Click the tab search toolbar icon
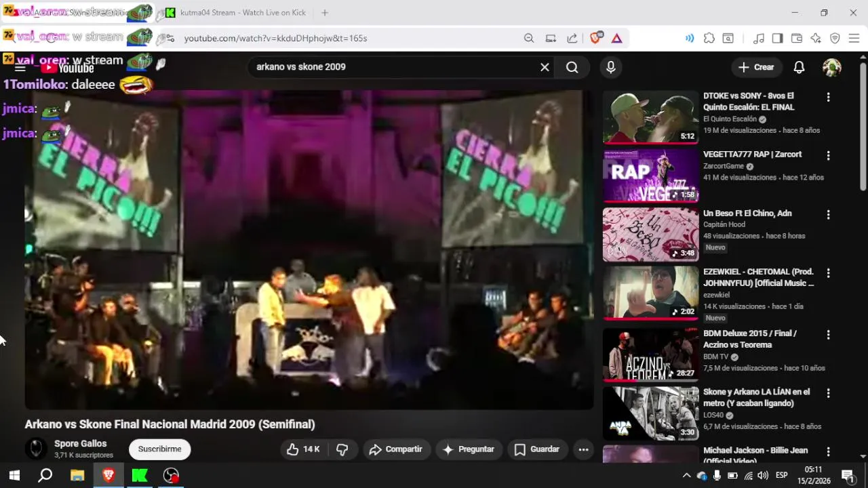The width and height of the screenshot is (868, 488). pyautogui.click(x=728, y=39)
